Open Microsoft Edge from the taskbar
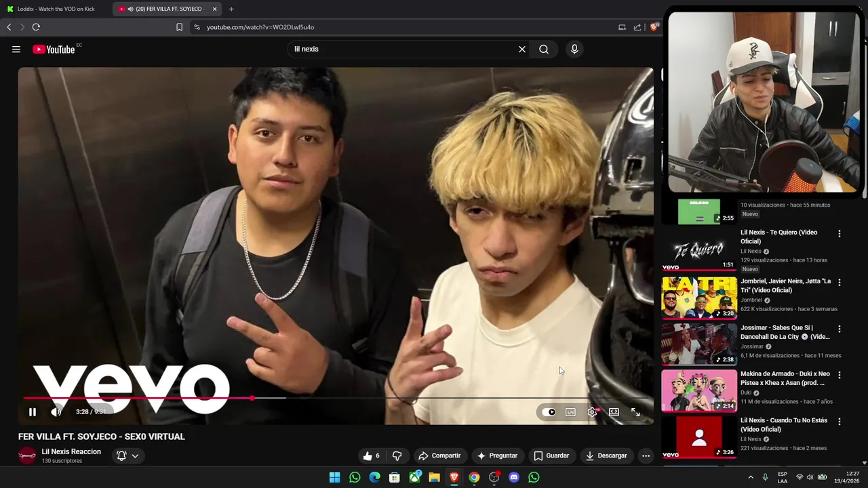 coord(374,478)
